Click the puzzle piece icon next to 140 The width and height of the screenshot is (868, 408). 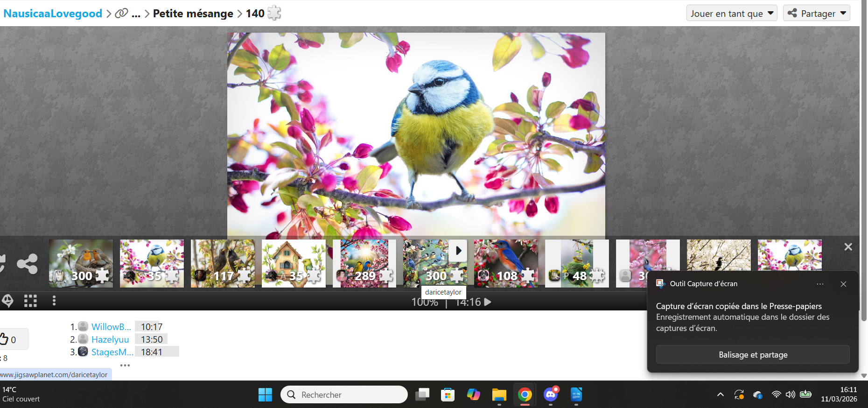tap(274, 13)
